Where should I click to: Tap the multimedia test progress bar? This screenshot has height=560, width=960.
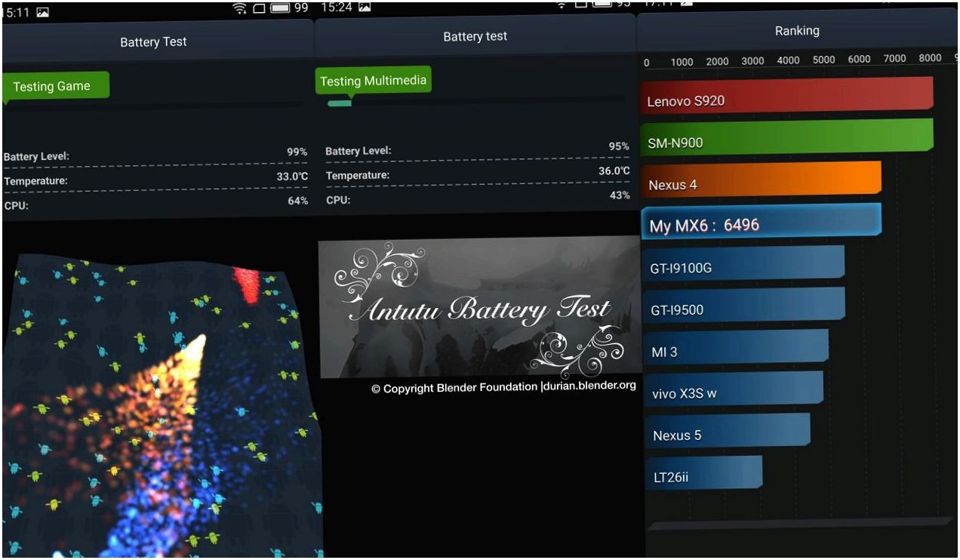pos(475,102)
